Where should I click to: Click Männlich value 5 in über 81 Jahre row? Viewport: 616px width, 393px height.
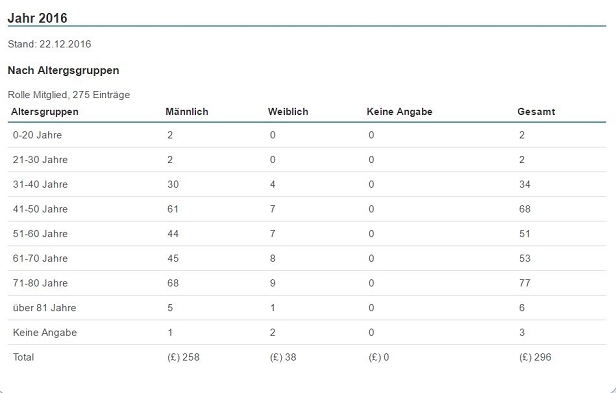coord(170,308)
